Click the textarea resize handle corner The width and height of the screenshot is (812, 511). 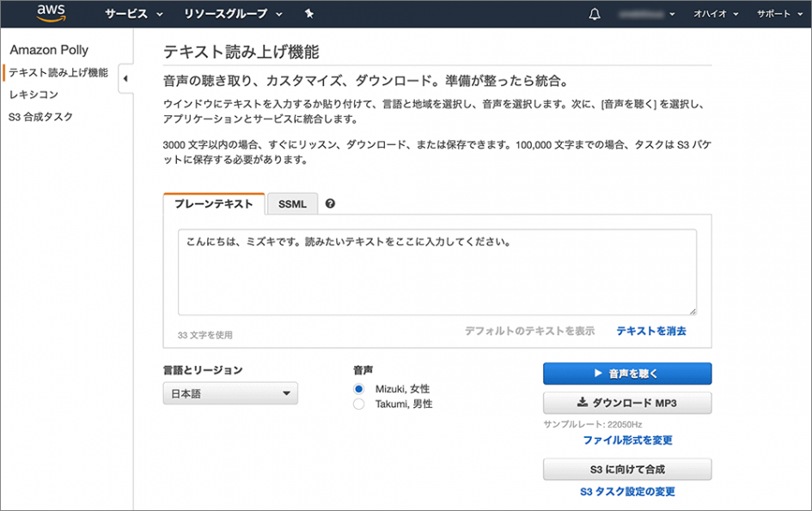693,311
